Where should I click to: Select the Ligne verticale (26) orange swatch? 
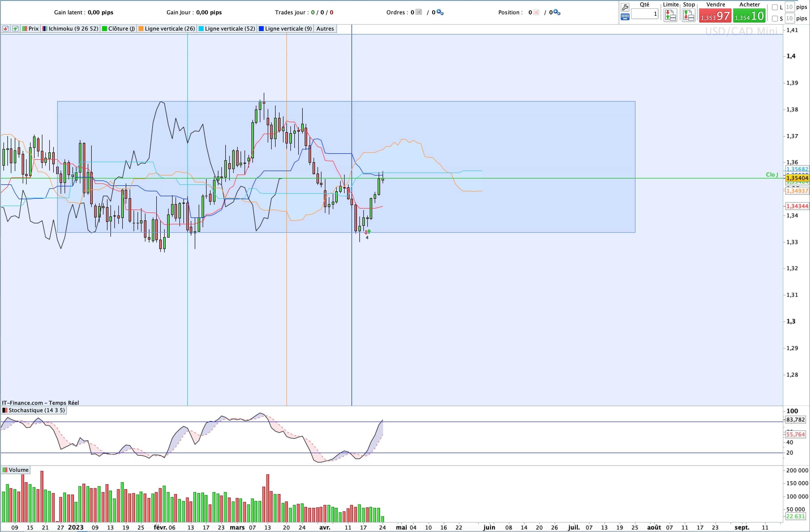pyautogui.click(x=141, y=29)
